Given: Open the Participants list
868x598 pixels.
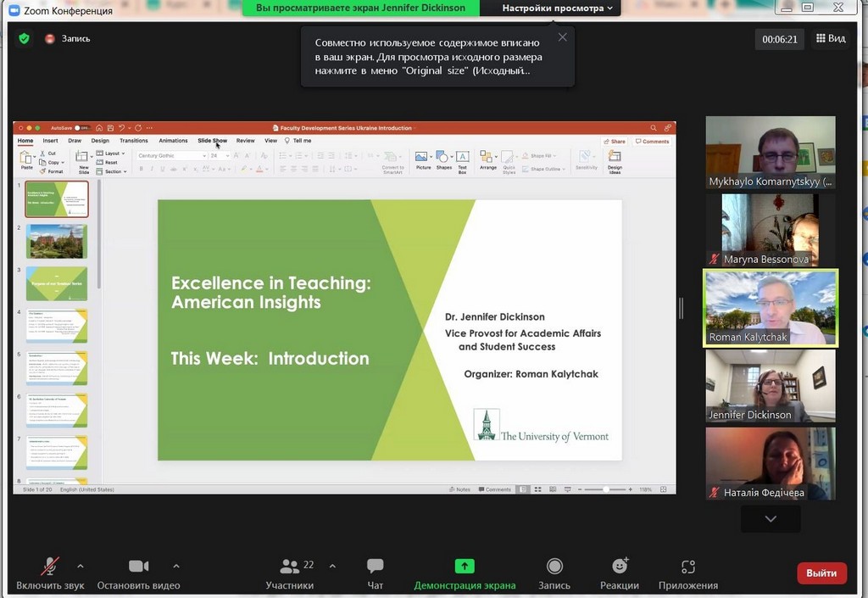Looking at the screenshot, I should pyautogui.click(x=290, y=573).
